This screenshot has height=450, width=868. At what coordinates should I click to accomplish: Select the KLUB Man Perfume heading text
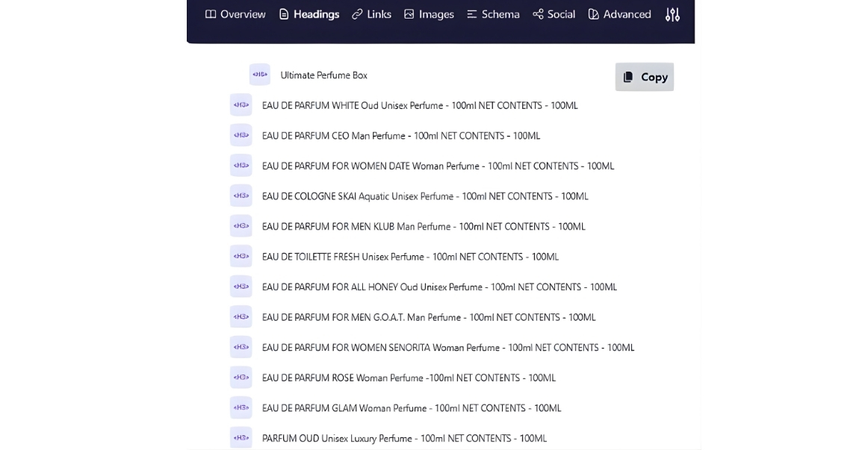pos(424,227)
